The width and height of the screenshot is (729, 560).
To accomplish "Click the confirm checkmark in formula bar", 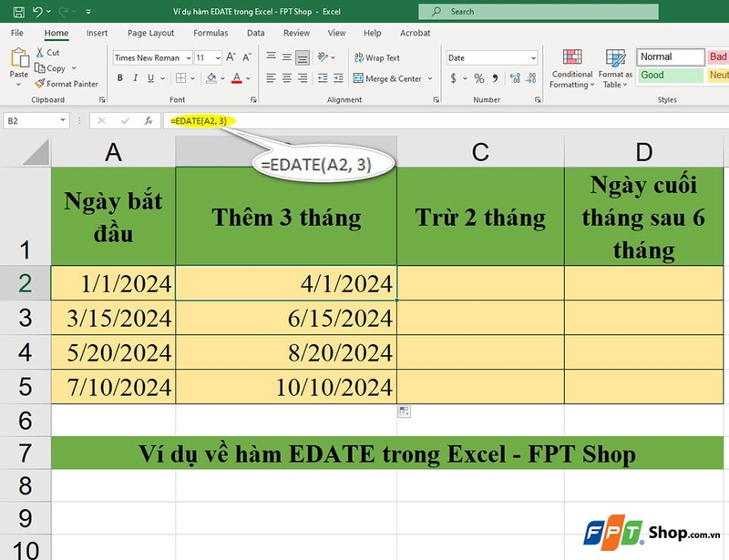I will 125,121.
